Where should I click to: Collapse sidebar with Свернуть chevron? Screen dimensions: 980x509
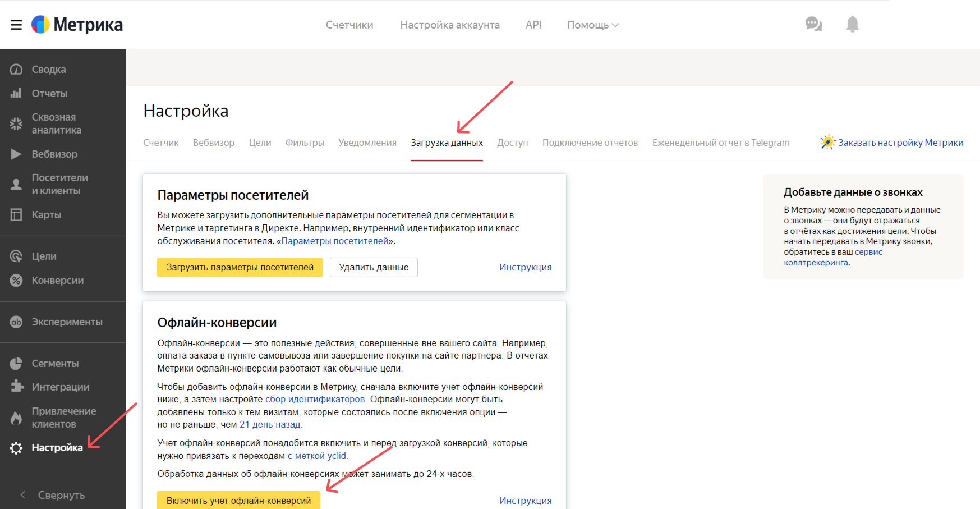[x=23, y=495]
